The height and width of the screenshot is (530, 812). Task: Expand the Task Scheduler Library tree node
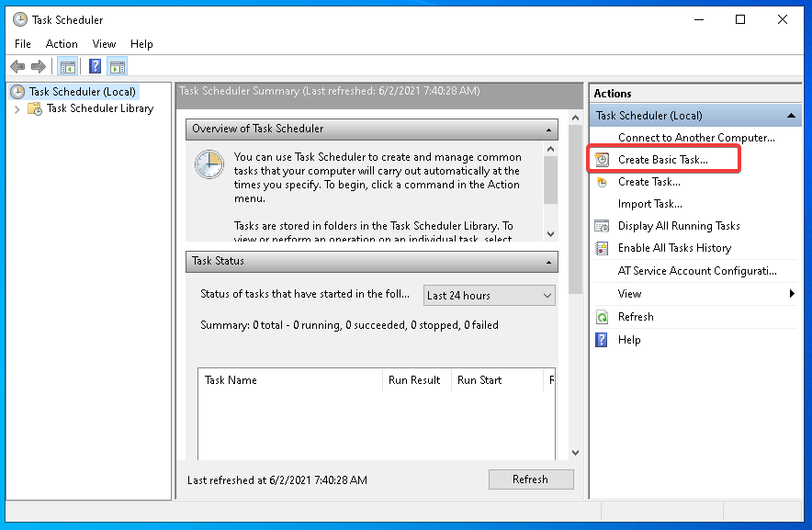[x=17, y=108]
